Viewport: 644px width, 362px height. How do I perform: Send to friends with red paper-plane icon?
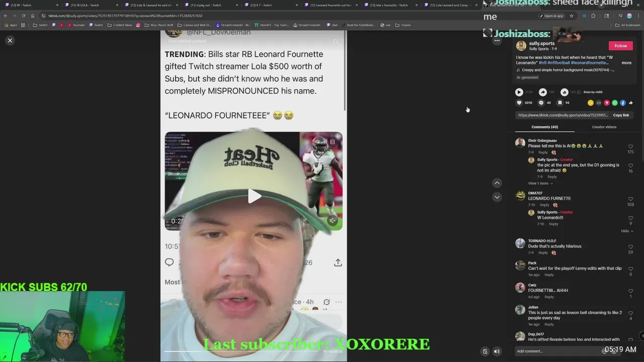coord(607,103)
